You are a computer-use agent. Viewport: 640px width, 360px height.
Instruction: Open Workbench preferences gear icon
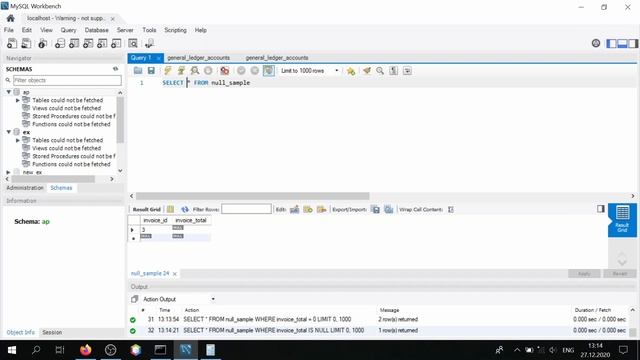596,43
